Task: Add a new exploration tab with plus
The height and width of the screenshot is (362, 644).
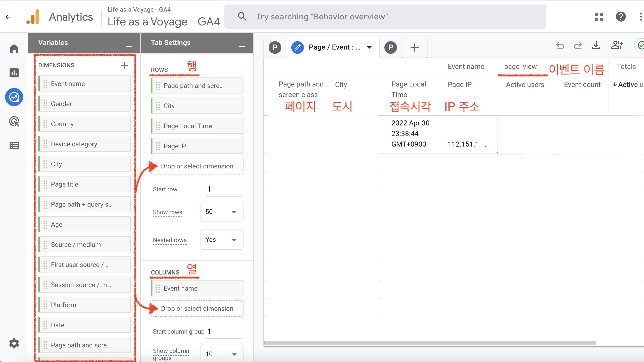Action: (414, 47)
